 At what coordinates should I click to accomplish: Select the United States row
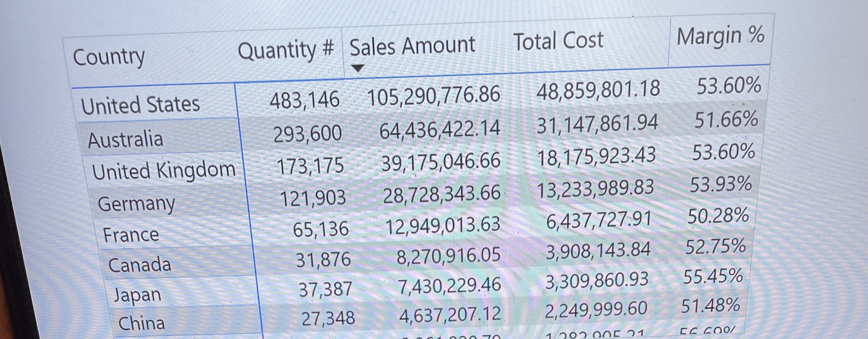coord(141,105)
